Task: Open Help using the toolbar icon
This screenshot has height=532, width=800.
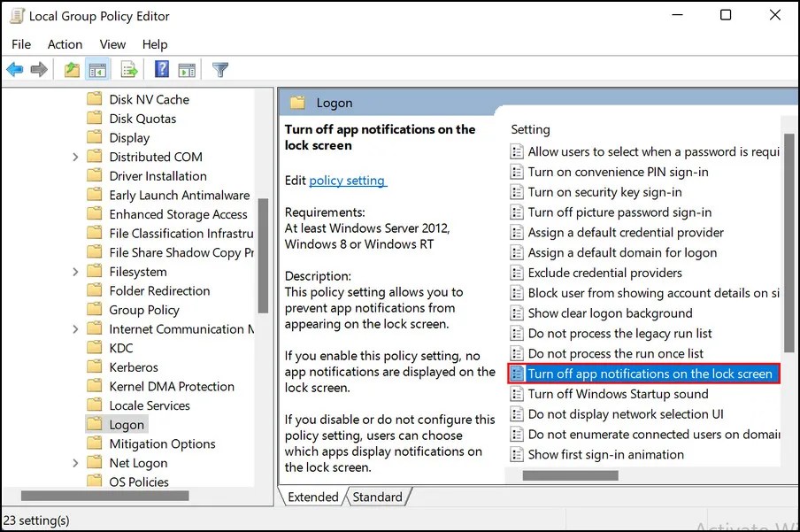Action: (x=161, y=69)
